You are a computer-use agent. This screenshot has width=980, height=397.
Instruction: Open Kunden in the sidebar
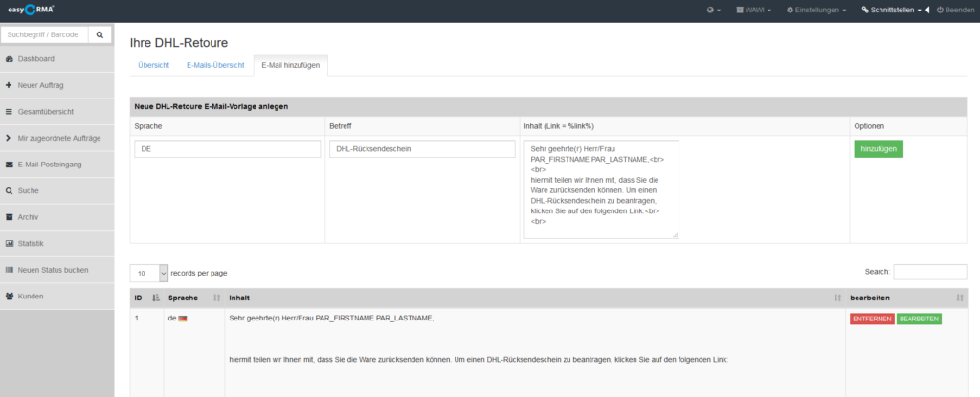(56, 296)
